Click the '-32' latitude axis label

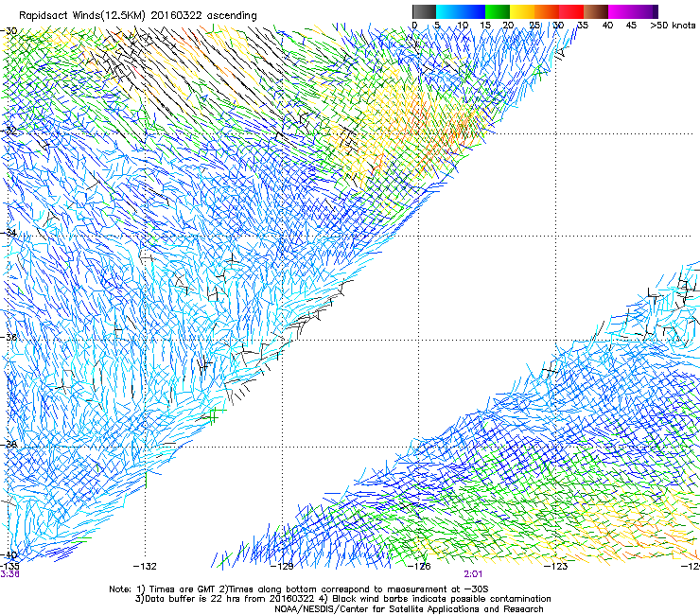point(9,131)
